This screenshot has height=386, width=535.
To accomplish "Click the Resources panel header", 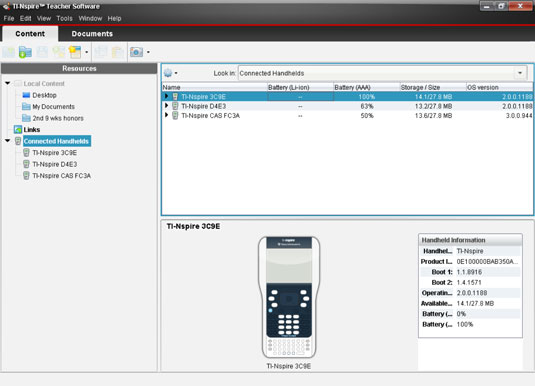I will click(x=79, y=68).
